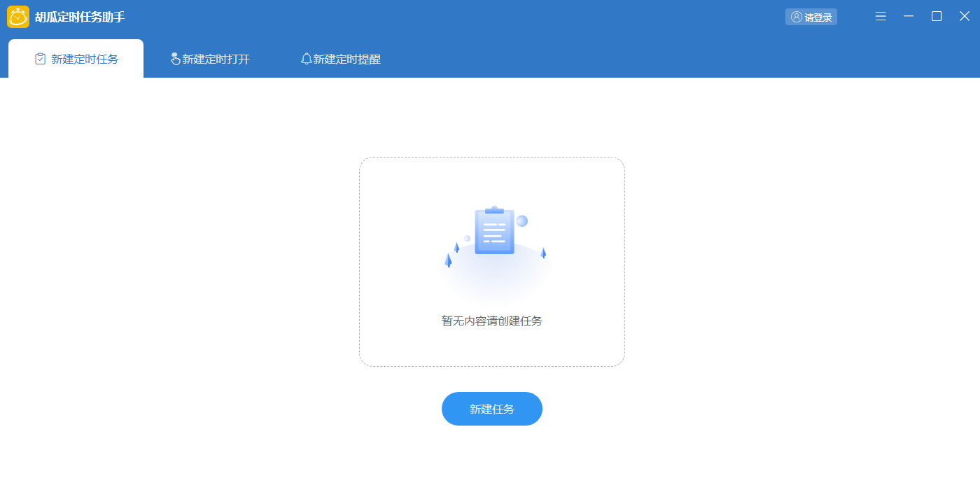
Task: Open the hamburger menu in title bar
Action: [x=880, y=16]
